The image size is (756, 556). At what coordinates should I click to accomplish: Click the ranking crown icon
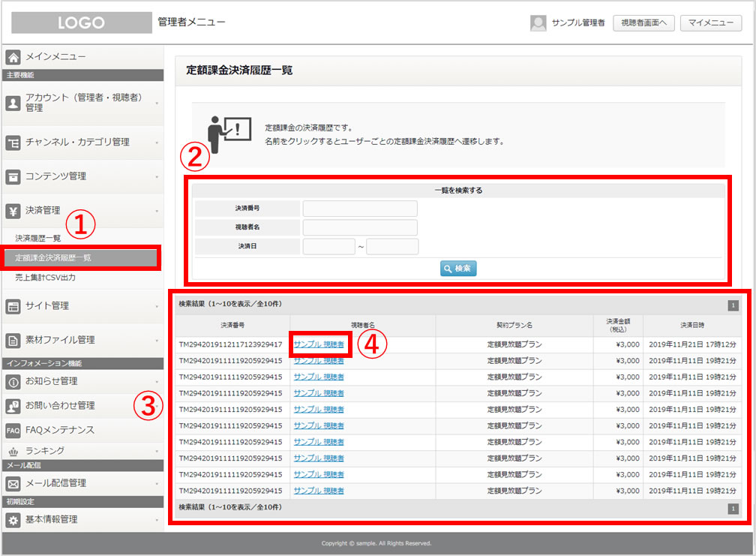(x=13, y=452)
